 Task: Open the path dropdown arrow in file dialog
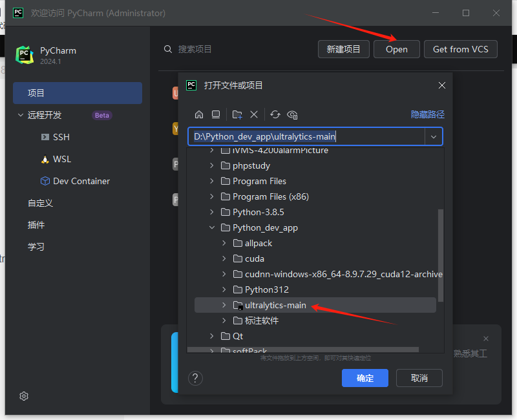pos(434,136)
